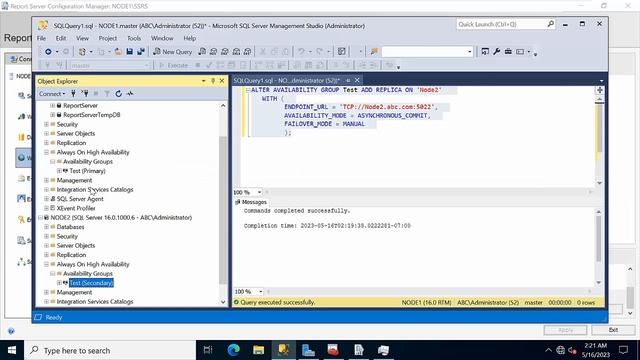Click the Activity Monitor pulse icon in Object Explorer
640x360 pixels.
coord(130,93)
